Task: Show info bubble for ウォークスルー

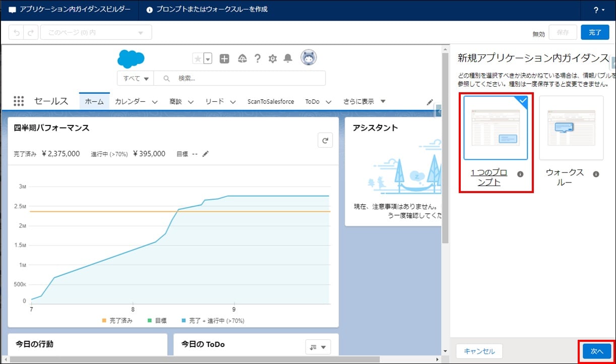Action: pyautogui.click(x=596, y=174)
